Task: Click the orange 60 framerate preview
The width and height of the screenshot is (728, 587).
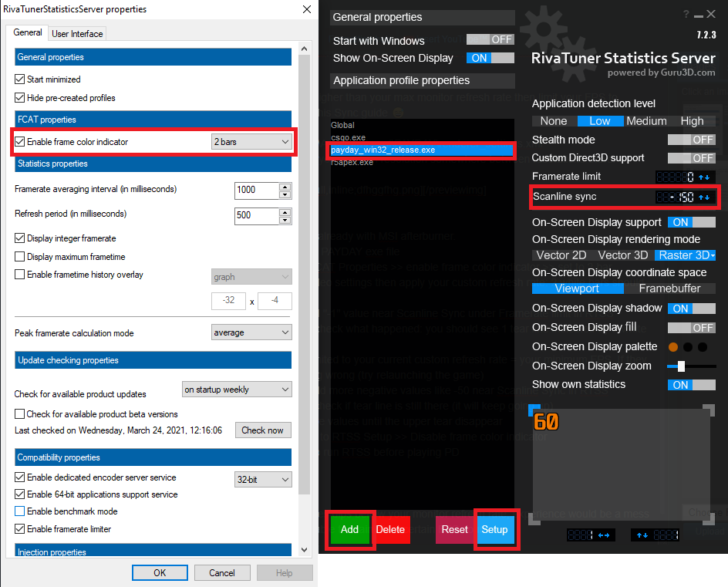Action: pos(546,422)
